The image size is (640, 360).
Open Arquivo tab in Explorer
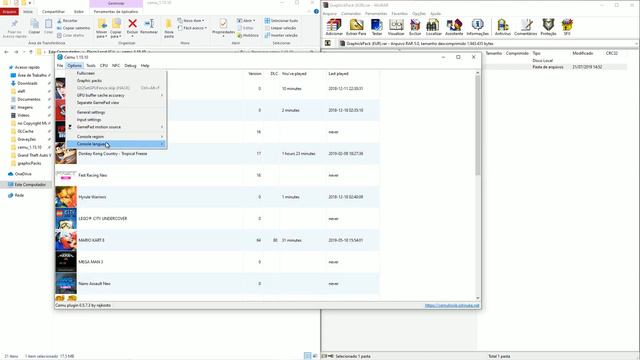click(9, 11)
